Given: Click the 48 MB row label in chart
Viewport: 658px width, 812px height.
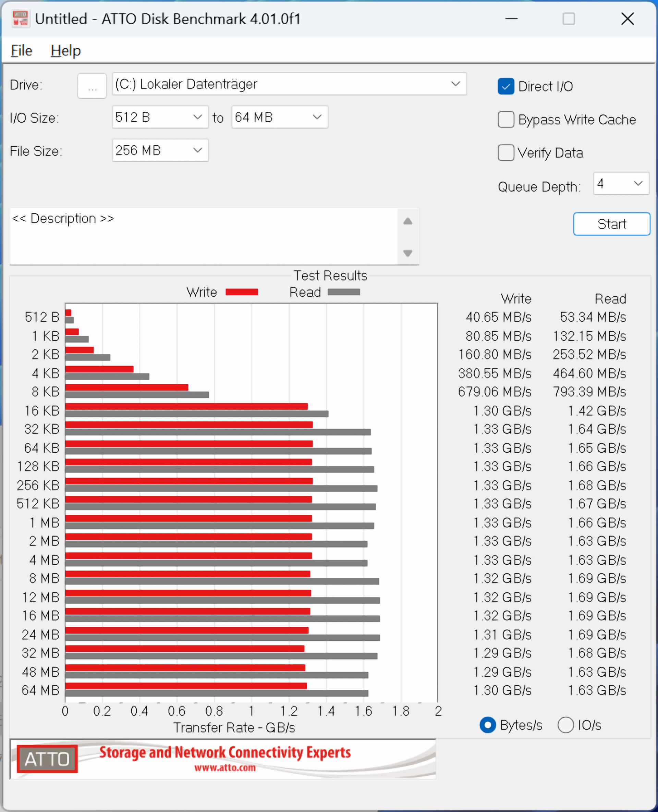Looking at the screenshot, I should (x=41, y=672).
